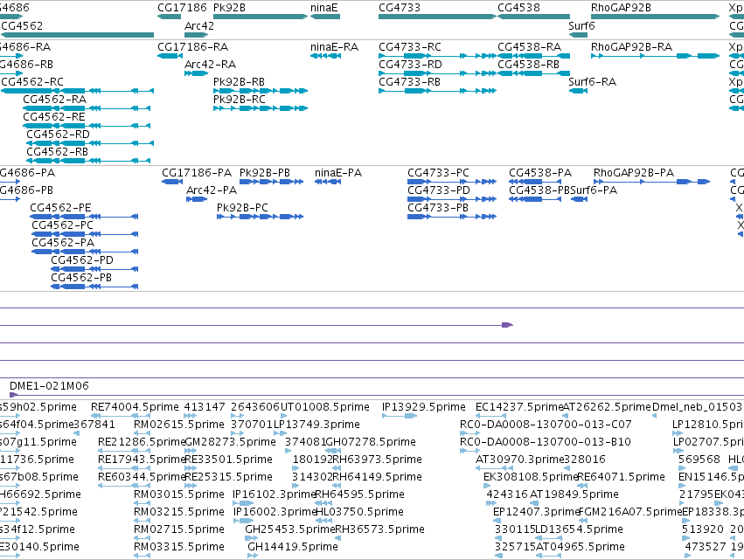Click protein CG4562-PA
744x560 pixels.
[63, 243]
